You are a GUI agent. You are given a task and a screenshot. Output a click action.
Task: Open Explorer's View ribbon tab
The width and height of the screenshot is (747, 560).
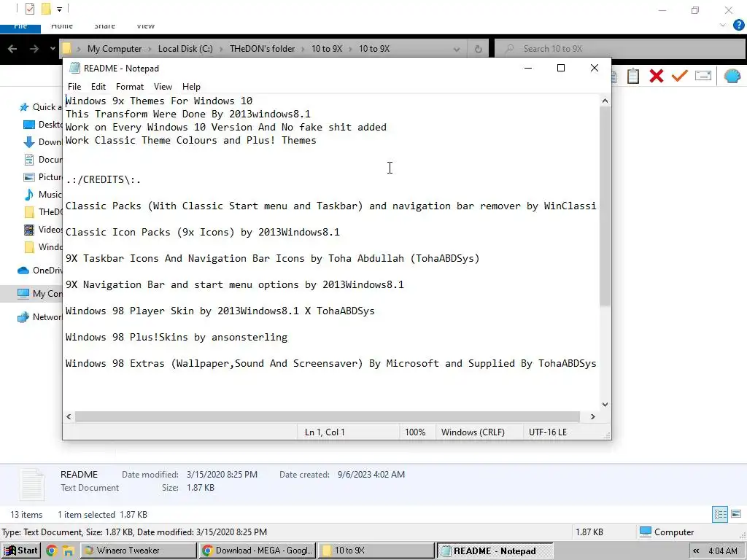pos(145,26)
